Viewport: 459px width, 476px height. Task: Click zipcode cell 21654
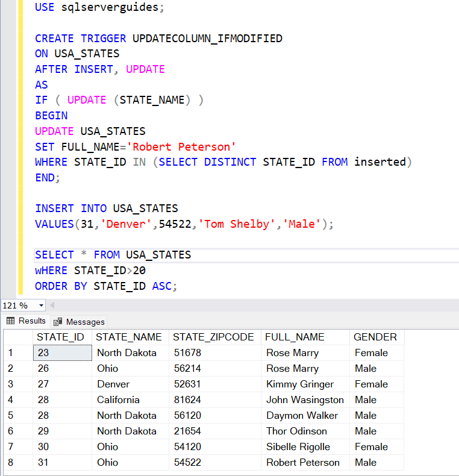[215, 431]
